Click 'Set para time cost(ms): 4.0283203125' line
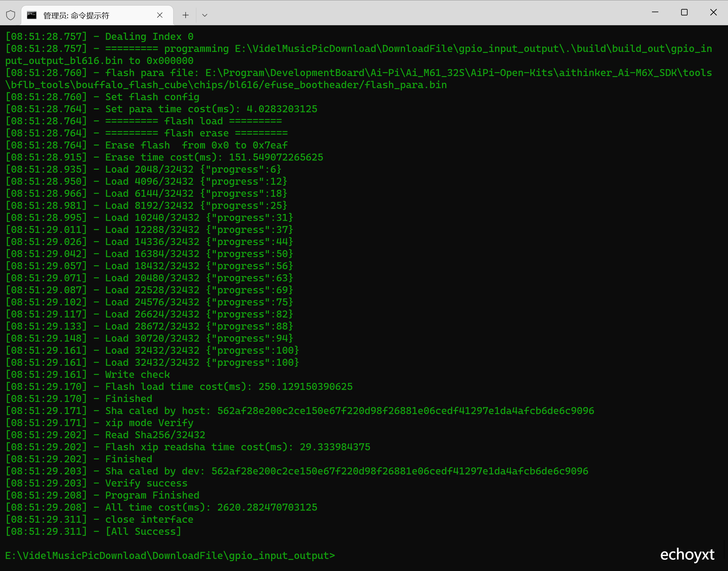728x571 pixels. click(x=161, y=109)
